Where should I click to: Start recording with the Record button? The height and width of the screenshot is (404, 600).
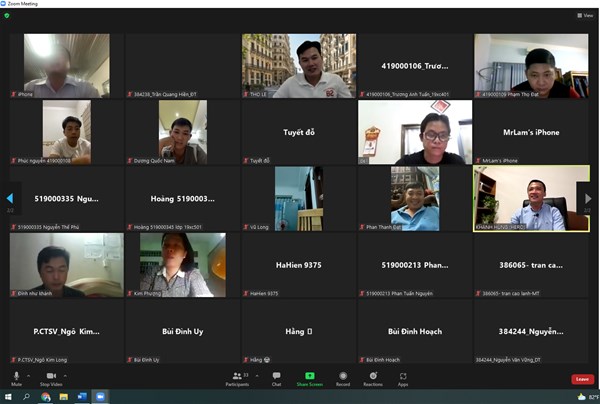[343, 377]
